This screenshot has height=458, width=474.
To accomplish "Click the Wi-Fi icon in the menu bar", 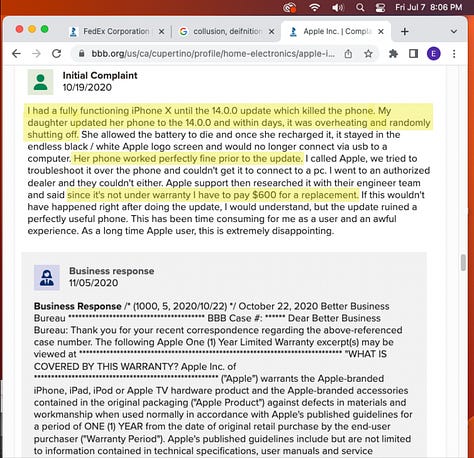I will [x=314, y=7].
